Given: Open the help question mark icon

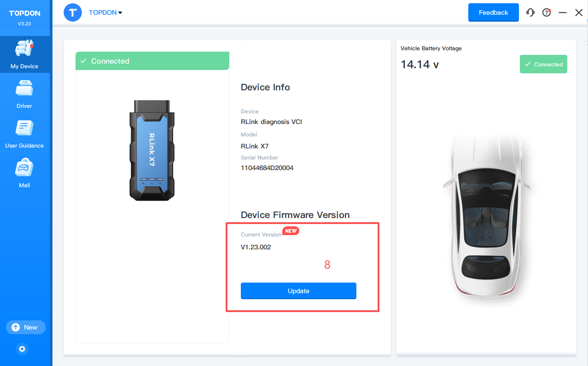Looking at the screenshot, I should [x=547, y=13].
